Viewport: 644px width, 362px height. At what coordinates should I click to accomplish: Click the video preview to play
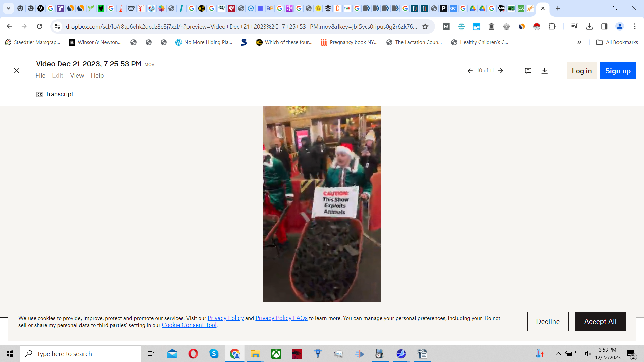tap(322, 204)
